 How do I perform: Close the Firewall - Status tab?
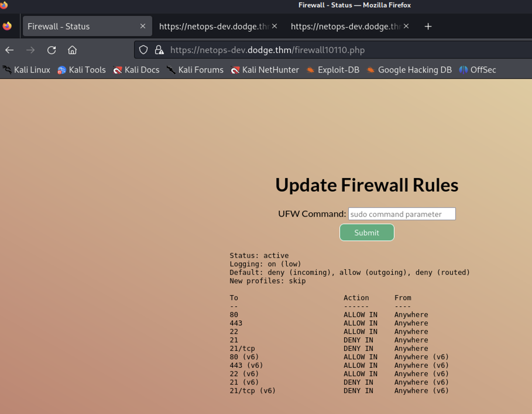point(143,26)
